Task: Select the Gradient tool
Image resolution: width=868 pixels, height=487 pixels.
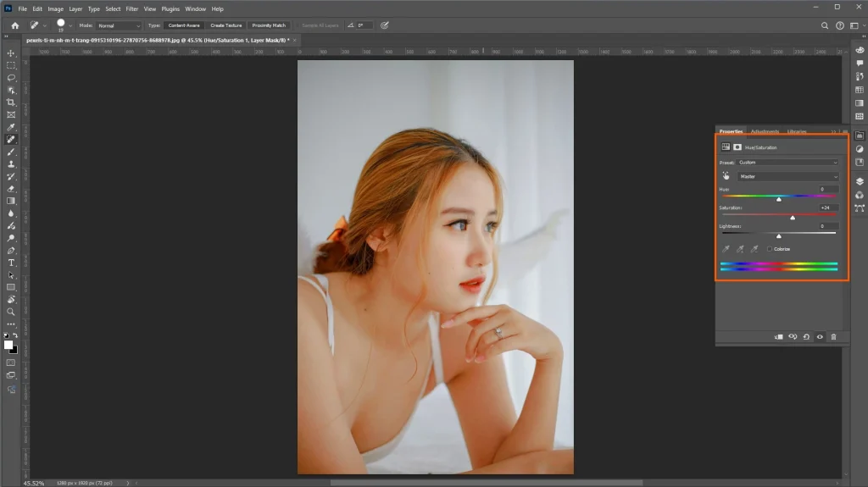Action: tap(11, 201)
